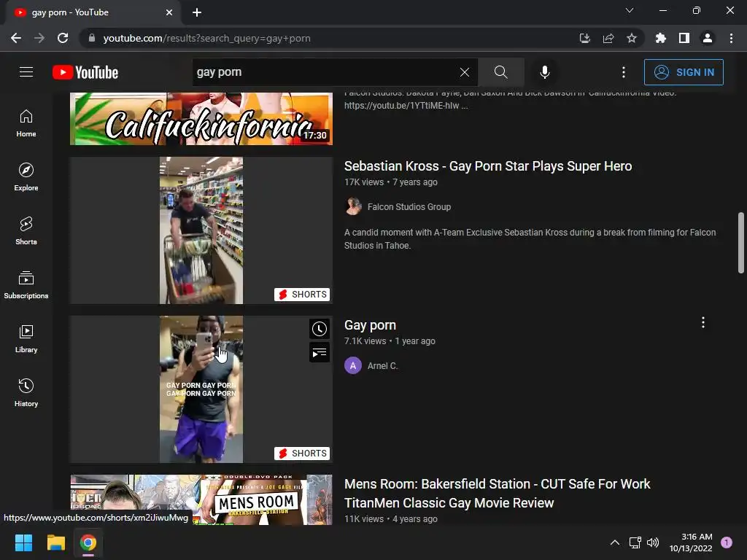
Task: Show hidden tray icons chevron
Action: 615,542
